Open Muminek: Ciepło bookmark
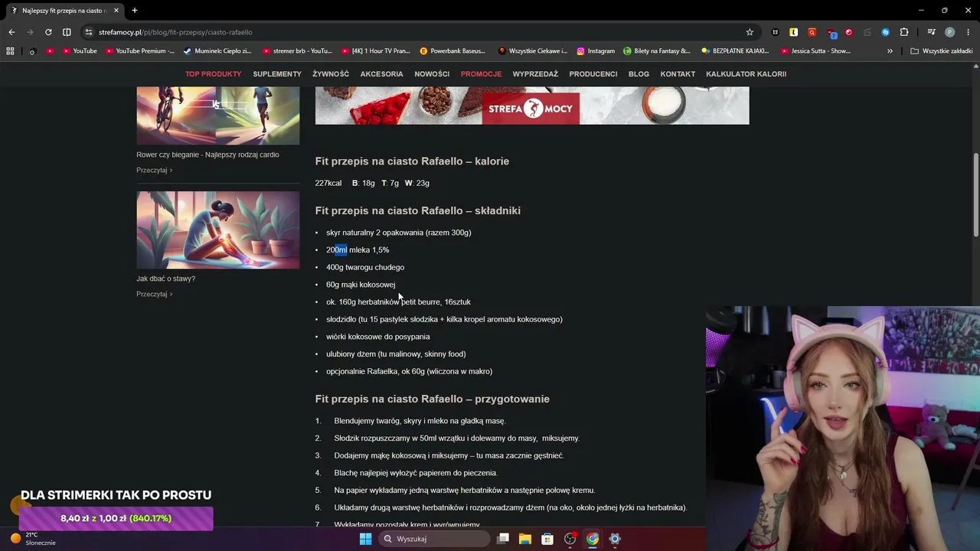Viewport: 980px width, 551px height. click(x=217, y=51)
